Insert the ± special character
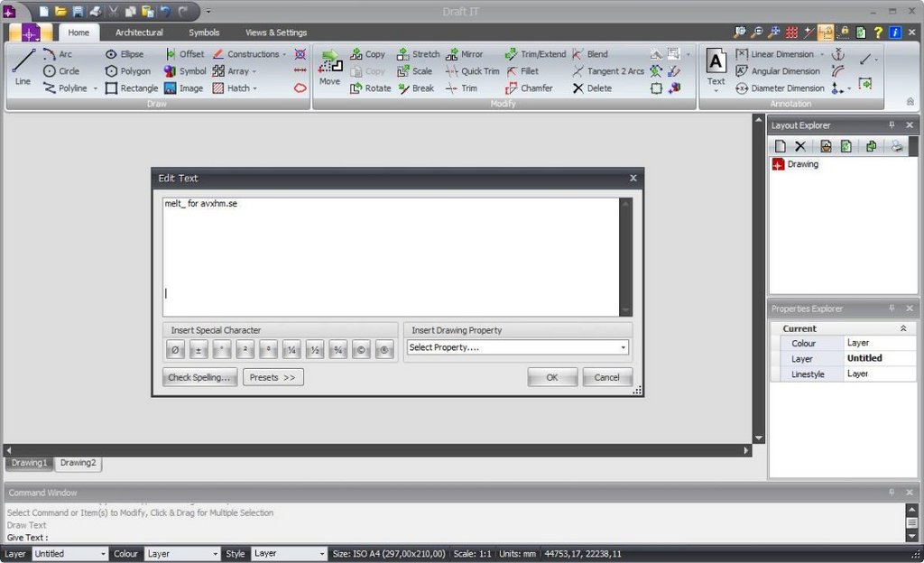924x563 pixels. 198,350
